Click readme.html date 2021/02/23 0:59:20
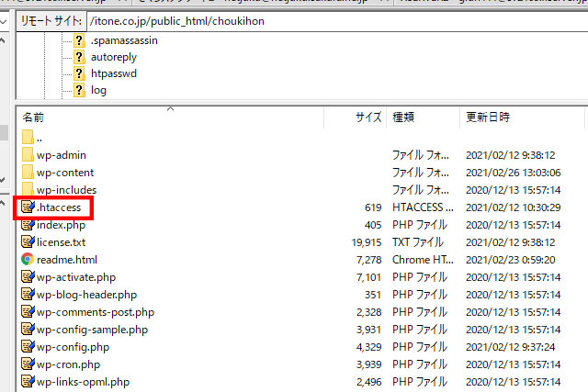The height and width of the screenshot is (392, 588). click(x=511, y=260)
